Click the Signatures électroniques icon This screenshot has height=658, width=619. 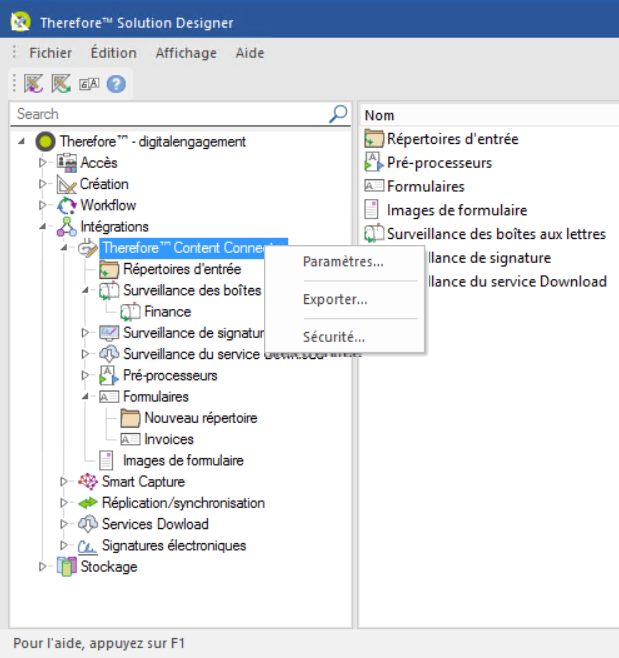(x=88, y=546)
